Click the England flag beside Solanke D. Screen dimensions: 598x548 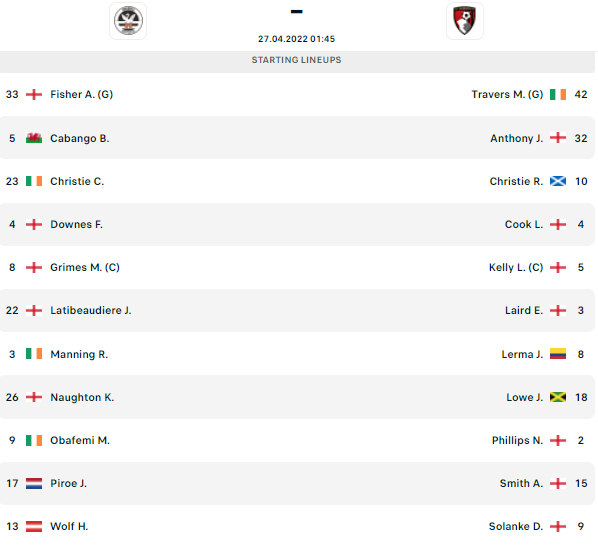click(x=558, y=526)
